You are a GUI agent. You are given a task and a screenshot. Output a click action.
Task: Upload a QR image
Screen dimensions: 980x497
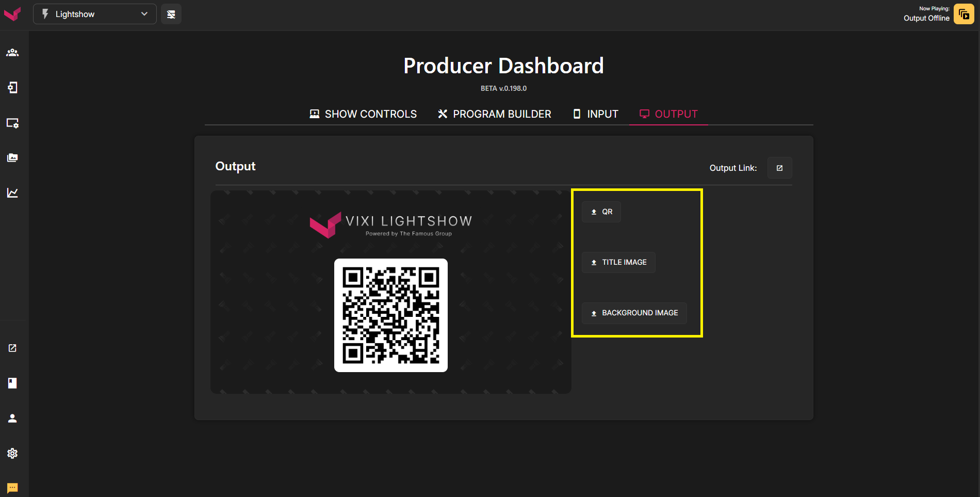click(x=601, y=212)
